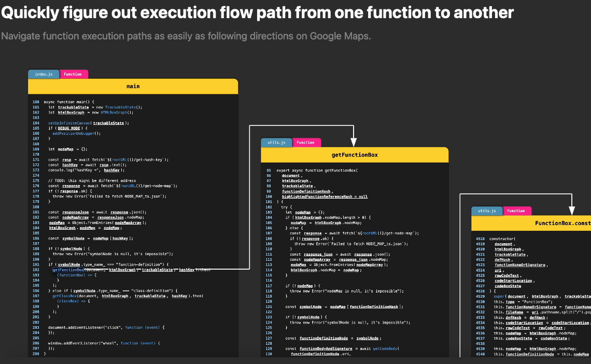Click functionDefinitionNode declaration on line 127

point(324,339)
